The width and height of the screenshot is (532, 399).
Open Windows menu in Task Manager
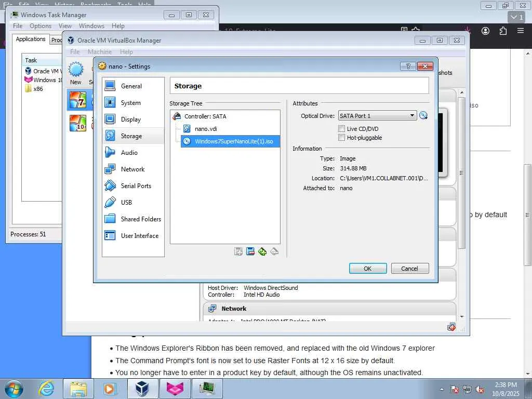click(x=91, y=26)
